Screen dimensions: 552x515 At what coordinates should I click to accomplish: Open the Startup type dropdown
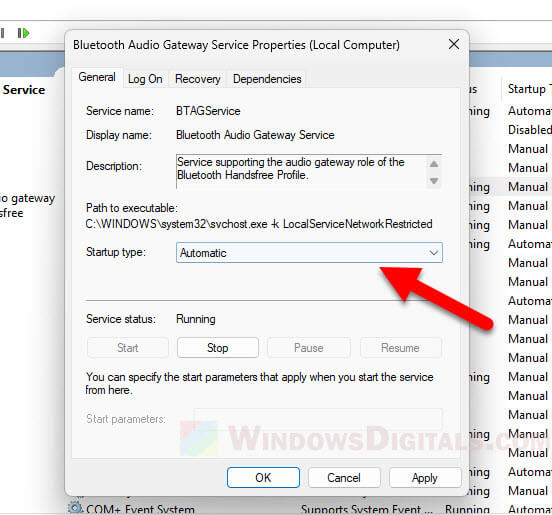309,252
